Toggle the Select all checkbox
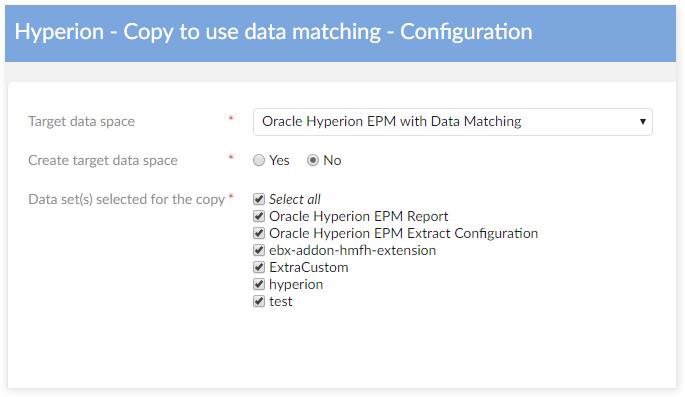This screenshot has height=397, width=685. point(259,199)
